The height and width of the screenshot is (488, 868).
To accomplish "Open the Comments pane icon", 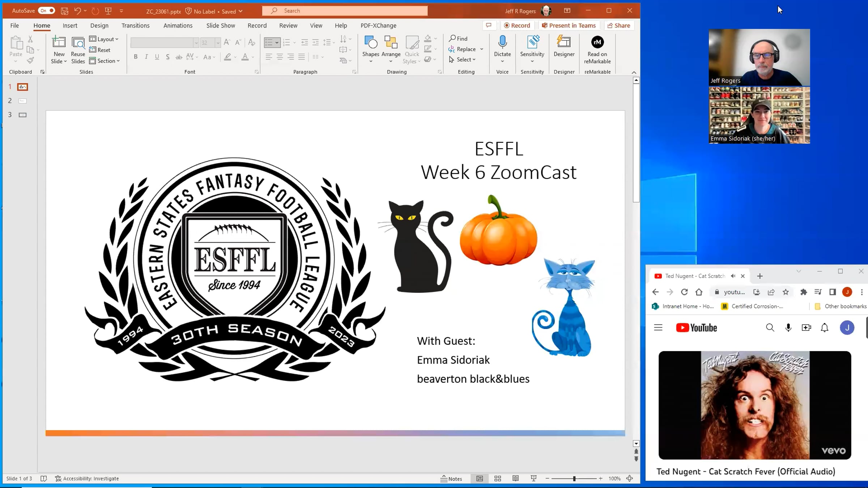I will tap(489, 25).
